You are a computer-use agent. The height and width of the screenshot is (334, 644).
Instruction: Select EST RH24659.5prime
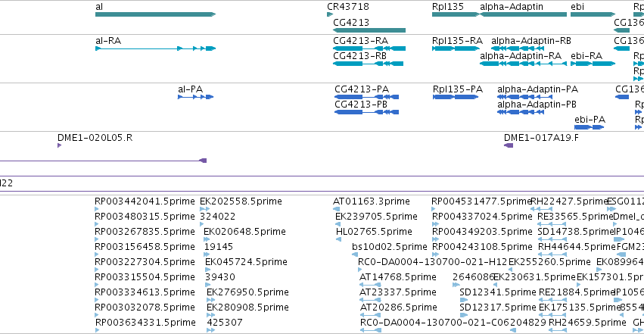click(587, 323)
